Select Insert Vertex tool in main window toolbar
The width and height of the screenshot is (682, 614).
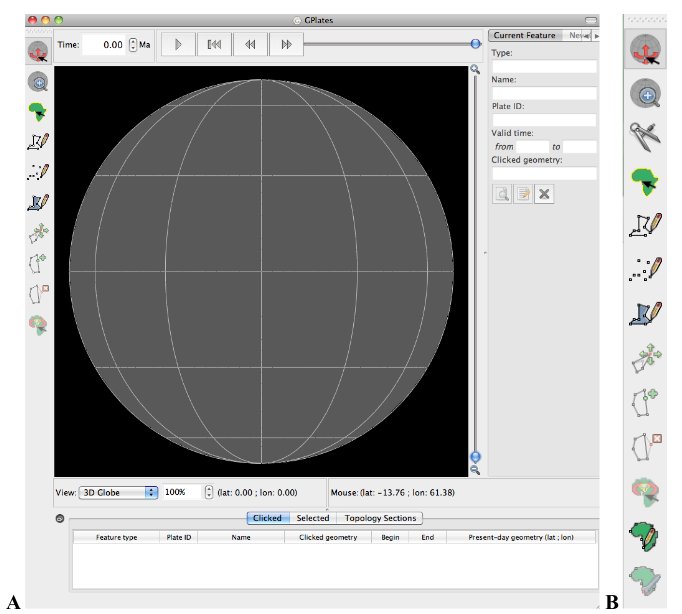[x=38, y=263]
